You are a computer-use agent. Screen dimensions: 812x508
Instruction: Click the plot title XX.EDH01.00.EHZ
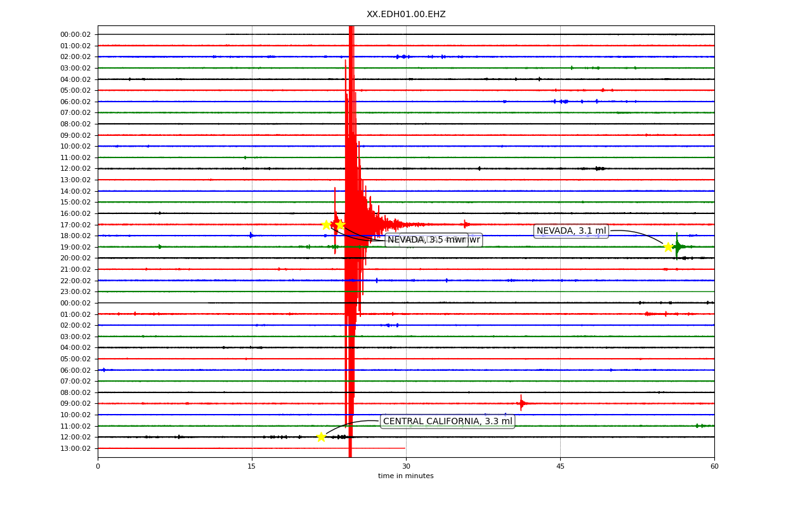point(406,14)
